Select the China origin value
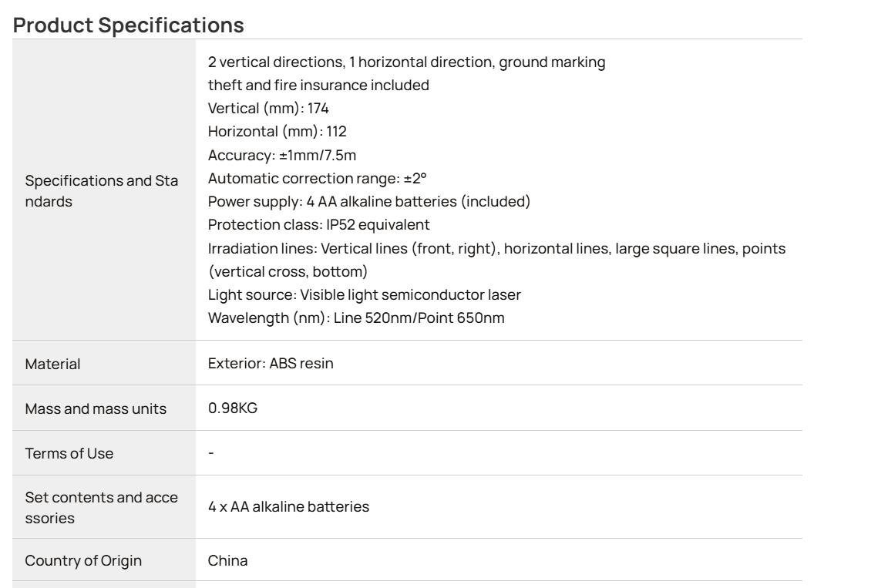 pos(227,561)
